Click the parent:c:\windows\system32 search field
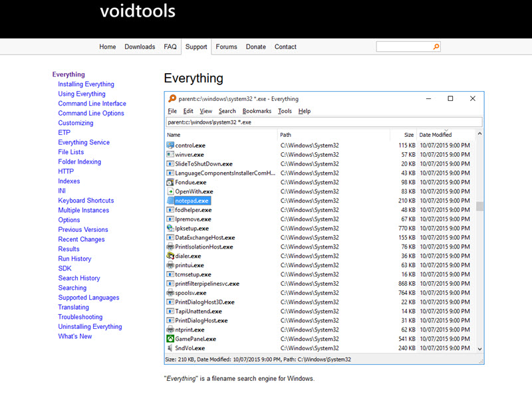Image resolution: width=532 pixels, height=404 pixels. pos(324,122)
